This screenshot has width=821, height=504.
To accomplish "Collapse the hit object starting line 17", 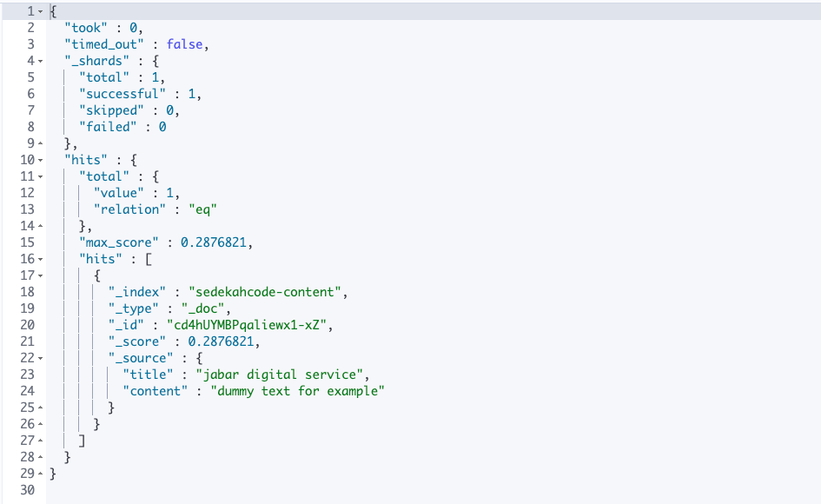I will 41,275.
